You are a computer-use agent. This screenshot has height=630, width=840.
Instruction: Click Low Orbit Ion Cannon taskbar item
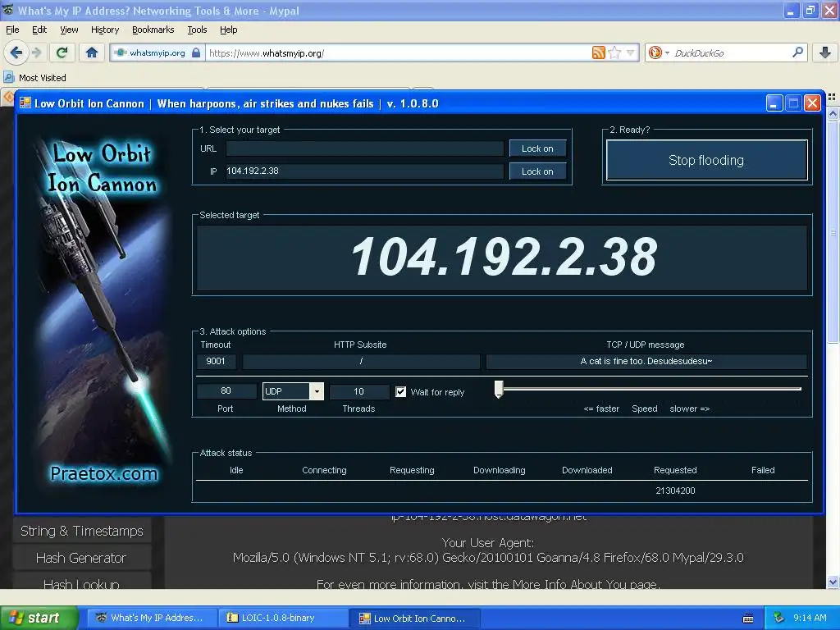414,618
